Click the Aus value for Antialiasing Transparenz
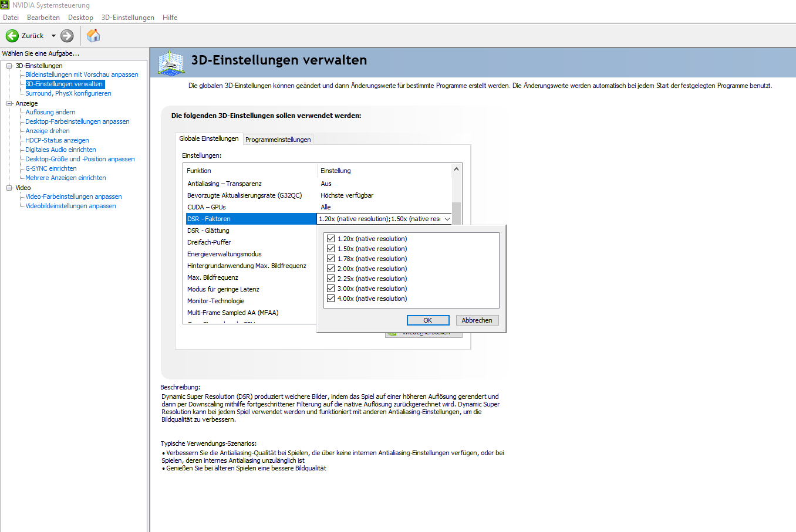Image resolution: width=796 pixels, height=532 pixels. (326, 184)
